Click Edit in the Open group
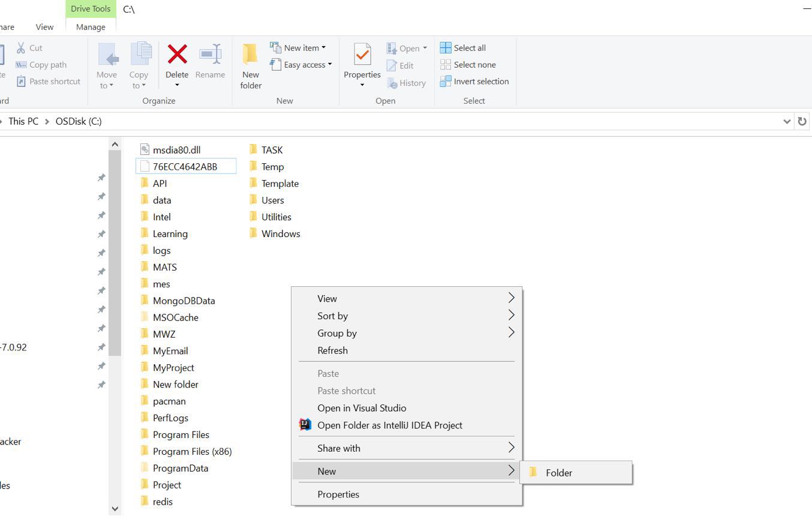The height and width of the screenshot is (531, 812). [401, 66]
